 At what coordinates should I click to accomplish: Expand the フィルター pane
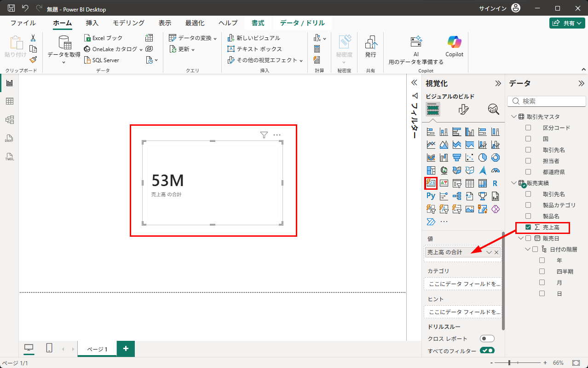coord(414,82)
